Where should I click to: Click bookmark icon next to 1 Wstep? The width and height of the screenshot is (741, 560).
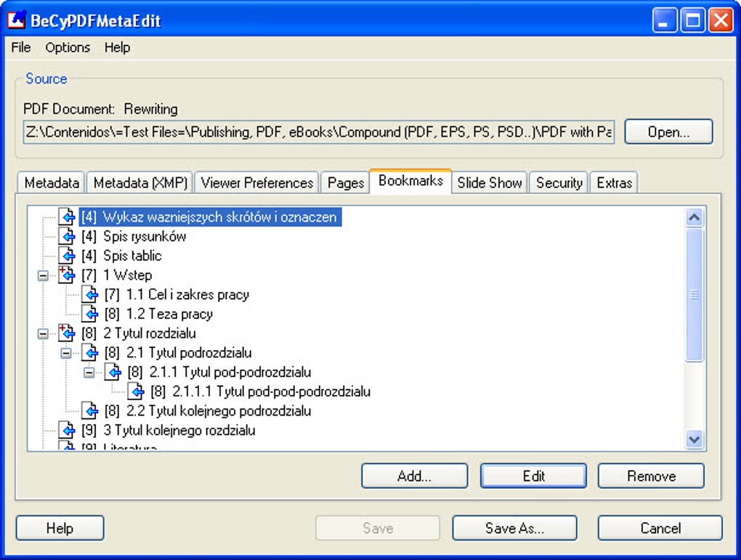tap(67, 275)
